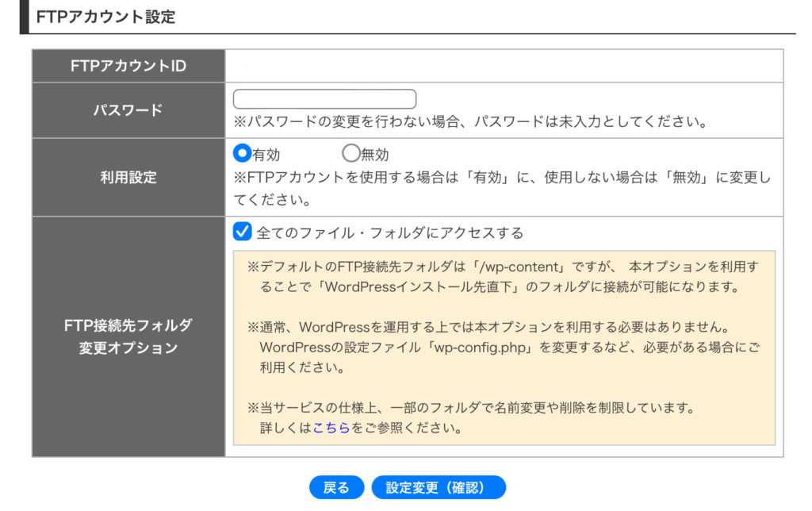This screenshot has width=812, height=511.
Task: Click the パスワード row header cell
Action: pos(128,110)
